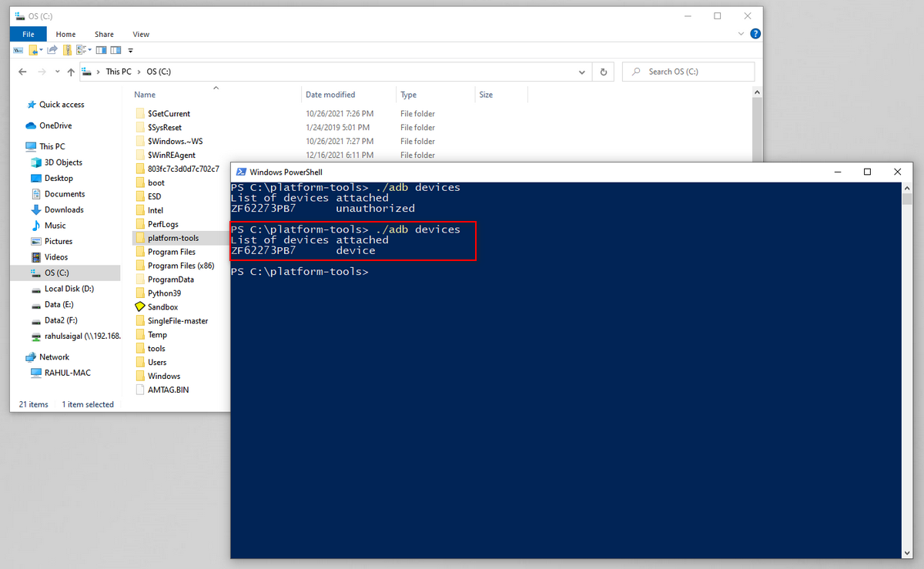Click the Rename icon in quick access toolbar
Image resolution: width=924 pixels, height=569 pixels.
18,50
